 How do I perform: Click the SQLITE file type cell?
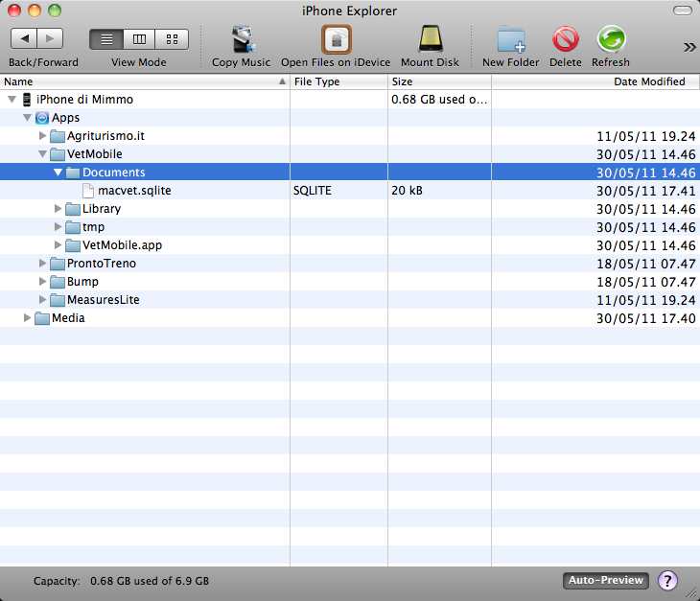(312, 191)
